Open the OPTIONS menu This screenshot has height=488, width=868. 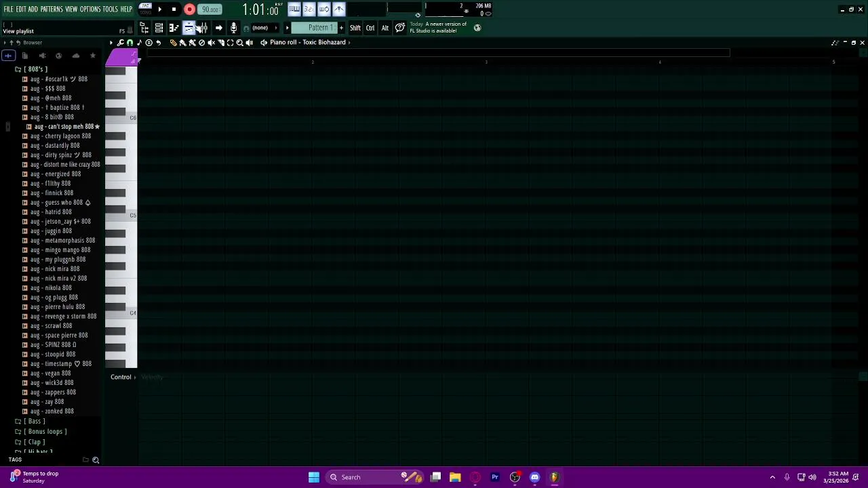(x=90, y=9)
